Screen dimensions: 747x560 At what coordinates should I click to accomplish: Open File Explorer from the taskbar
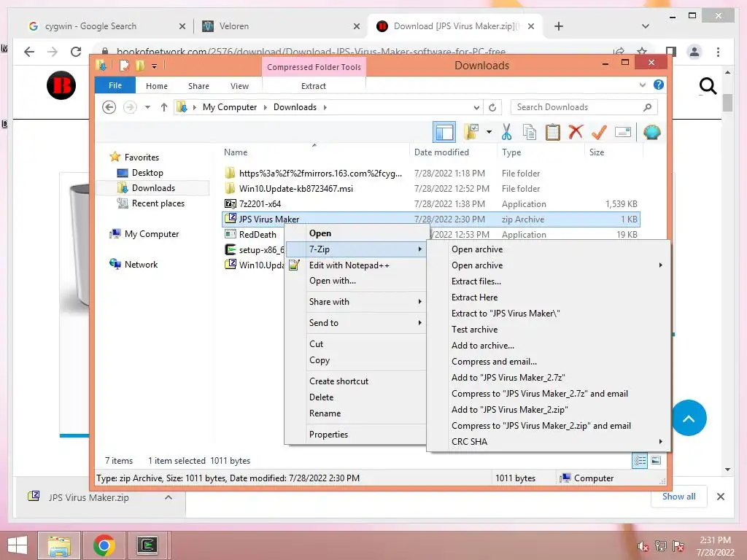click(59, 545)
